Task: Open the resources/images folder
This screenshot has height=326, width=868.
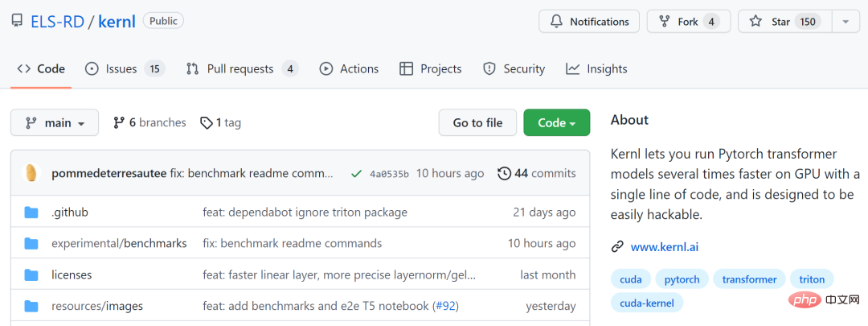Action: (x=97, y=306)
